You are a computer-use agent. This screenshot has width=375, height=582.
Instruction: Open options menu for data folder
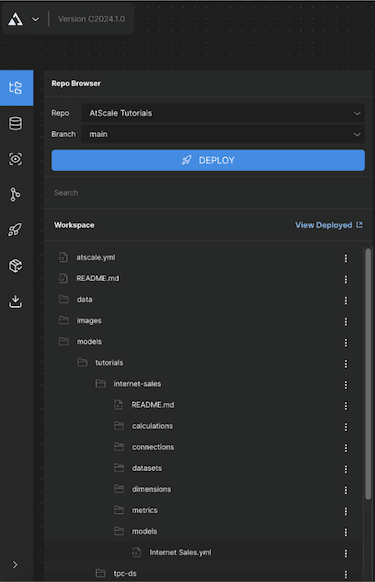pos(346,300)
